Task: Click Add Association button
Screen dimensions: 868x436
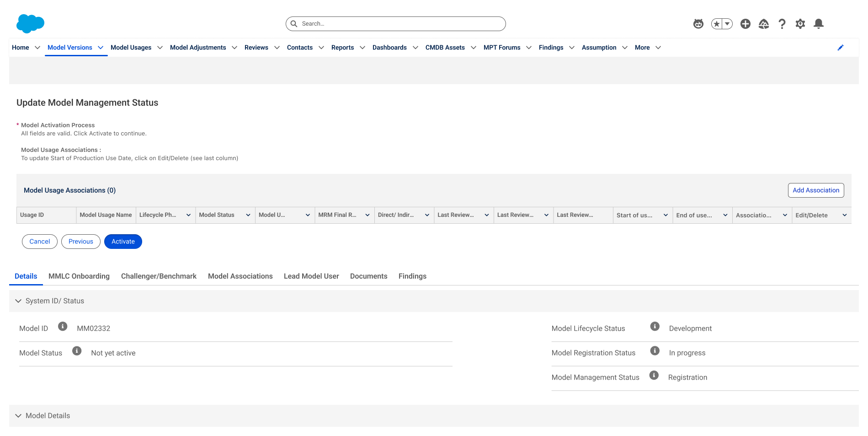Action: [x=816, y=190]
